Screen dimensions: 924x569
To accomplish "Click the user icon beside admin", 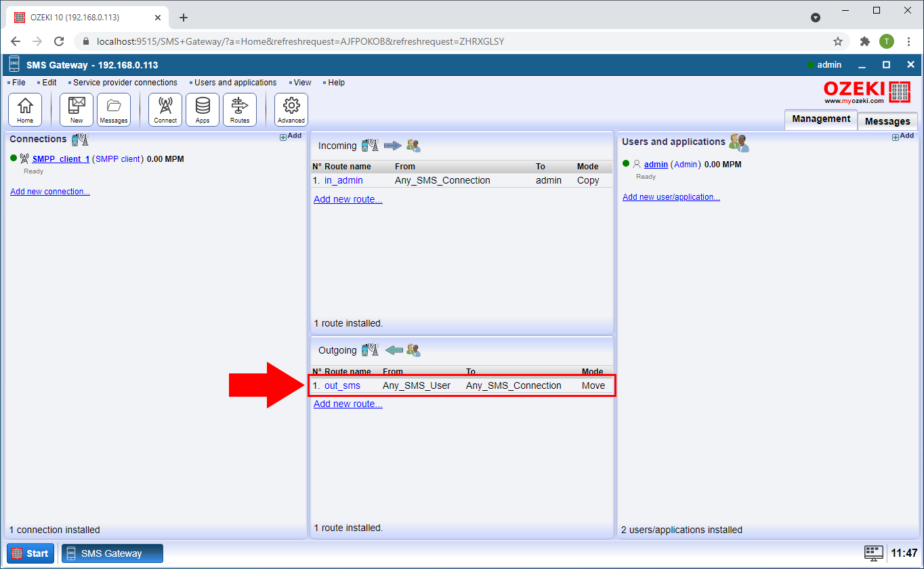I will [x=636, y=165].
